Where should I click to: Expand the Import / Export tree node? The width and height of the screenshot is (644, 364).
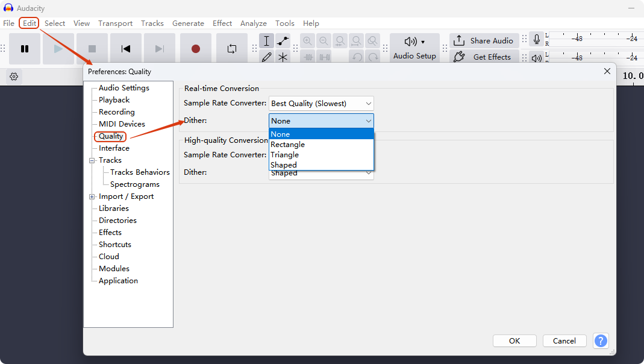pos(92,196)
